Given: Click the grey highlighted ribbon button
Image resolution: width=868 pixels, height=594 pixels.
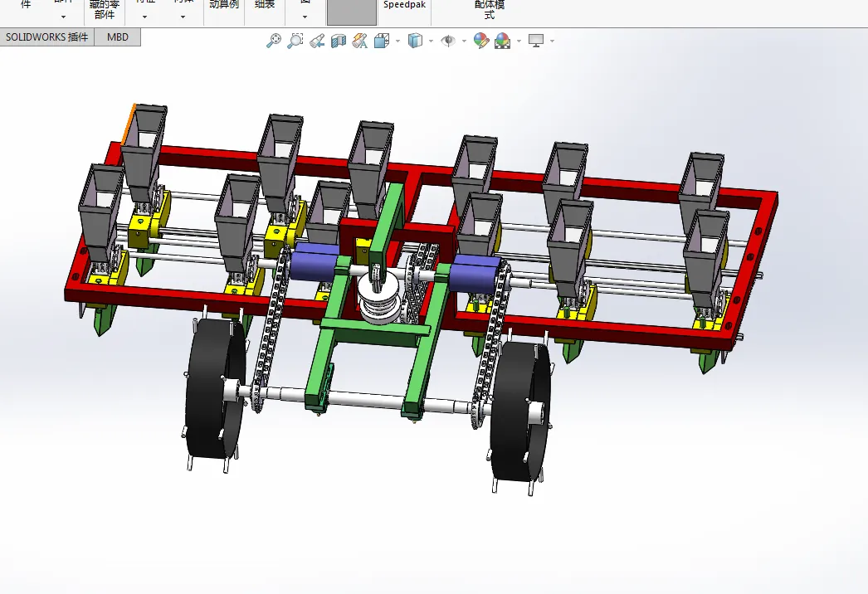Looking at the screenshot, I should [x=352, y=12].
